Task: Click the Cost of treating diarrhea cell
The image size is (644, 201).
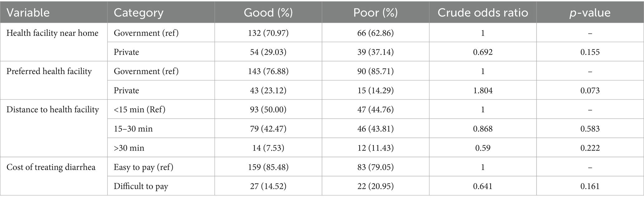Action: pyautogui.click(x=51, y=167)
